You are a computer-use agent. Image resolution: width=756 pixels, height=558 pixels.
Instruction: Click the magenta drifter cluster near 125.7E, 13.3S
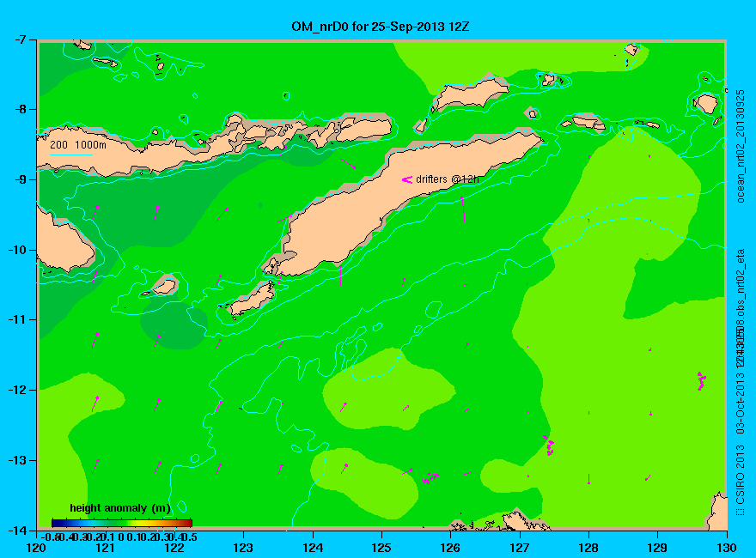point(430,478)
